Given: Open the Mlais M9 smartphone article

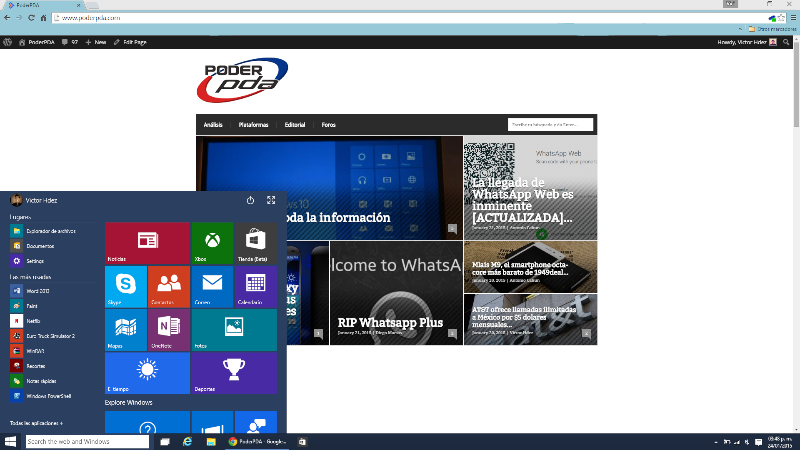Looking at the screenshot, I should (x=531, y=267).
